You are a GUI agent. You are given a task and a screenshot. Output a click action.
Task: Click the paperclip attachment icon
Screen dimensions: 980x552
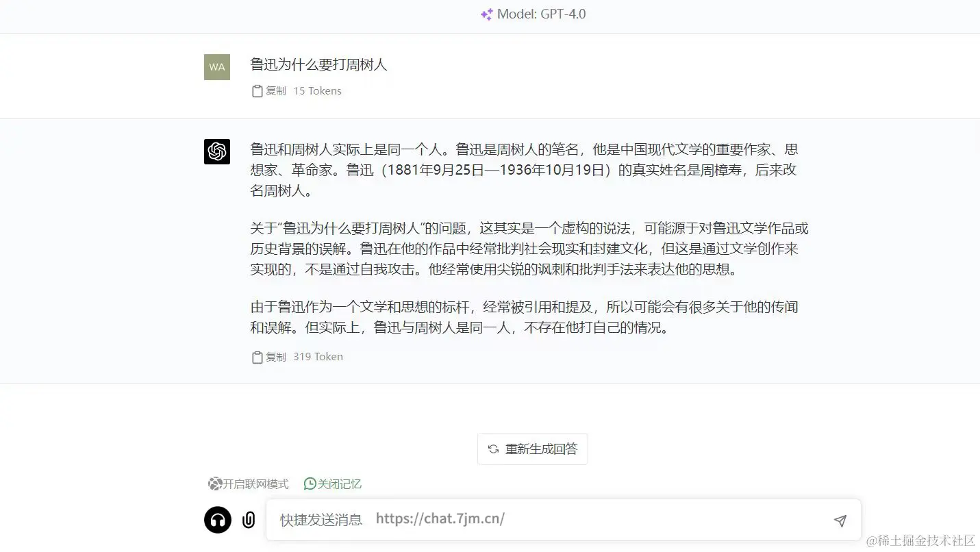click(x=249, y=520)
